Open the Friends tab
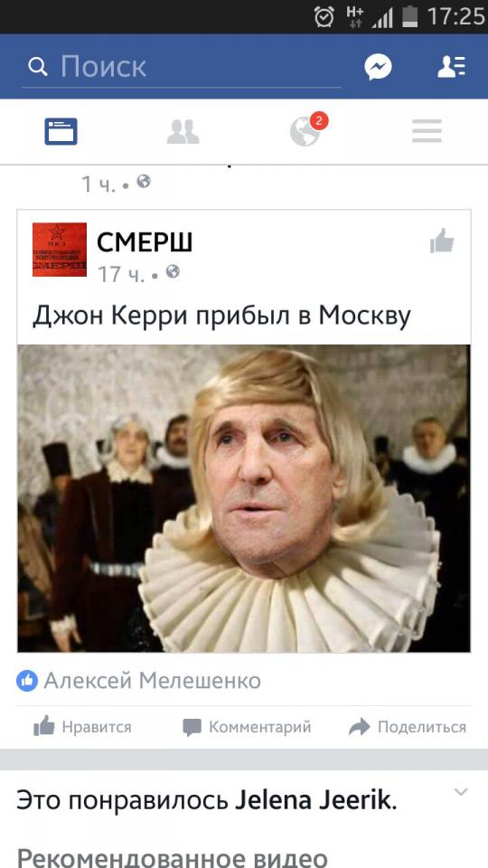Viewport: 488px width, 868px height. click(x=183, y=132)
